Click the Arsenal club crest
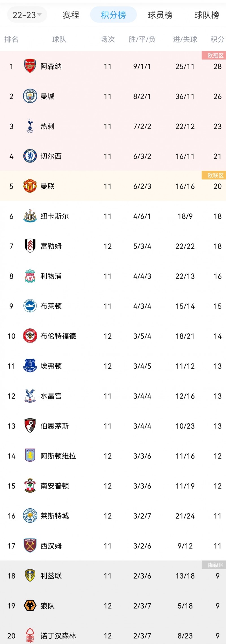Image resolution: width=226 pixels, height=644 pixels. (x=30, y=66)
